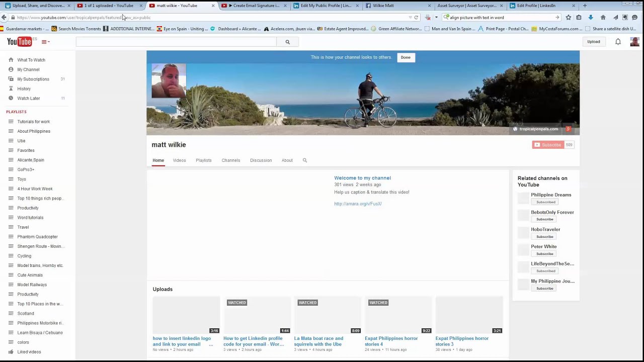Click the chat smiley toolbar icon
This screenshot has height=362, width=644.
(634, 18)
